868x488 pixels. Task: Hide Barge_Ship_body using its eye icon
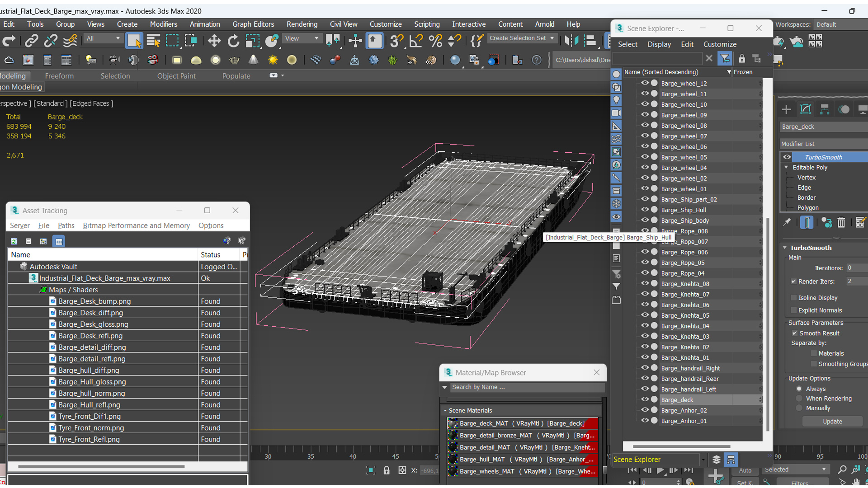coord(645,220)
